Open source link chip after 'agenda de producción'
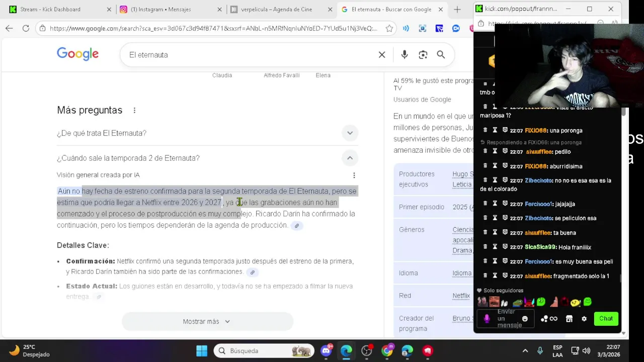The image size is (644, 362). click(297, 226)
